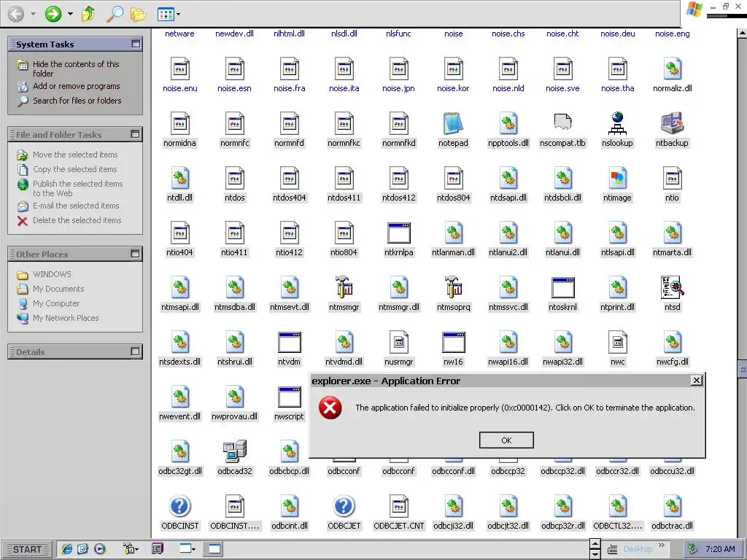Image resolution: width=747 pixels, height=560 pixels.
Task: Select the noise.enu file icon
Action: coord(179,69)
